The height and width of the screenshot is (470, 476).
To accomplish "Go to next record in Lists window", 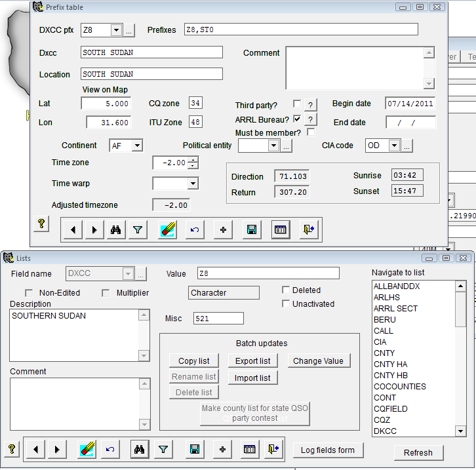I will click(x=57, y=450).
